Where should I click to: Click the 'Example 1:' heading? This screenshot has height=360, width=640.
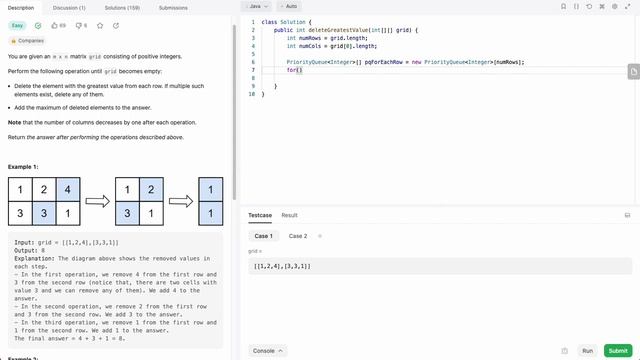click(23, 167)
